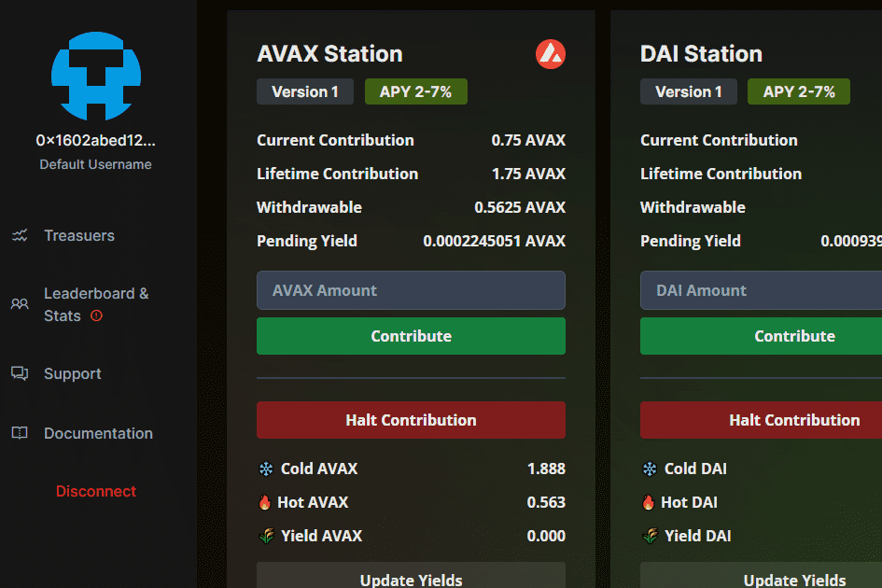882x588 pixels.
Task: Update Yields for AVAX Station
Action: pos(412,576)
